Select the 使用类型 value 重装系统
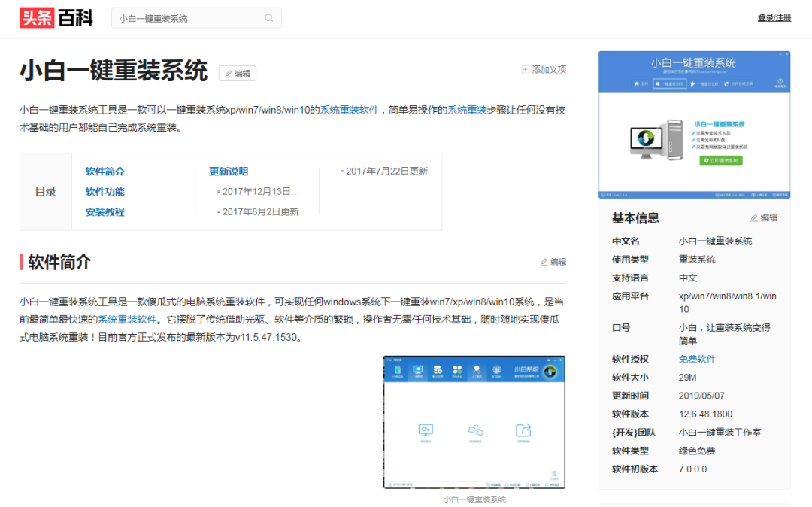The width and height of the screenshot is (812, 507). click(x=697, y=260)
